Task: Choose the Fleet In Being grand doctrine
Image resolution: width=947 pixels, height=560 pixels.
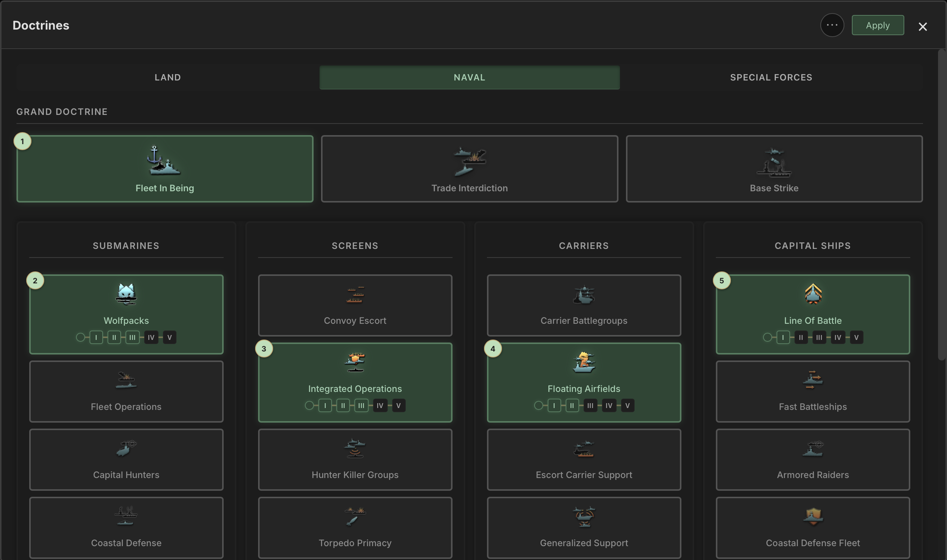Action: click(x=164, y=169)
